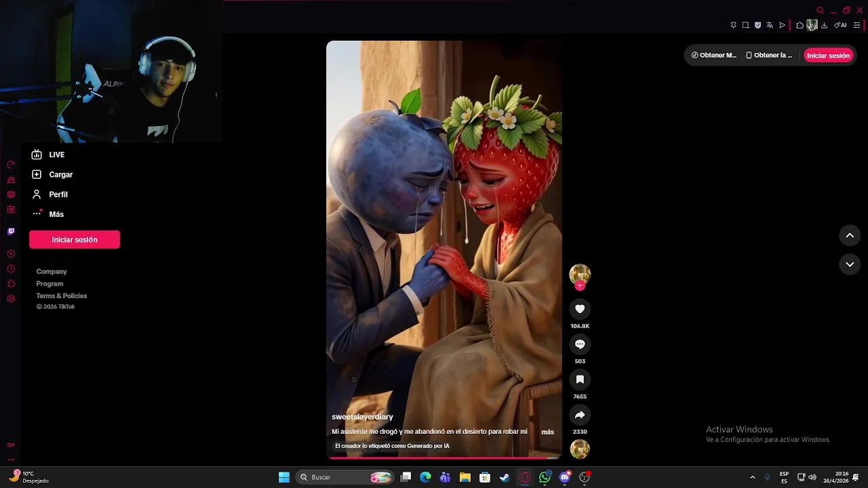Open WhatsApp from the taskbar

coord(545,477)
